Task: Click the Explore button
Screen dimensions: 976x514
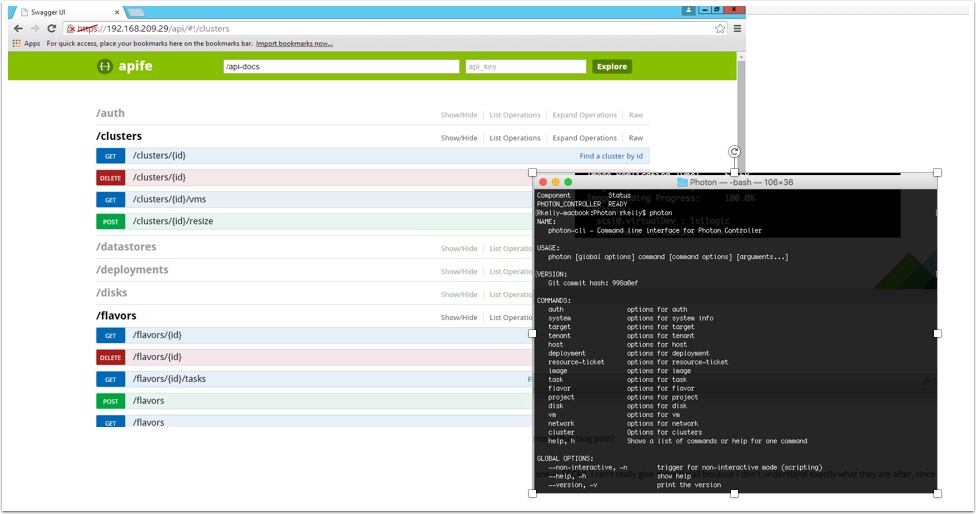Action: 612,67
